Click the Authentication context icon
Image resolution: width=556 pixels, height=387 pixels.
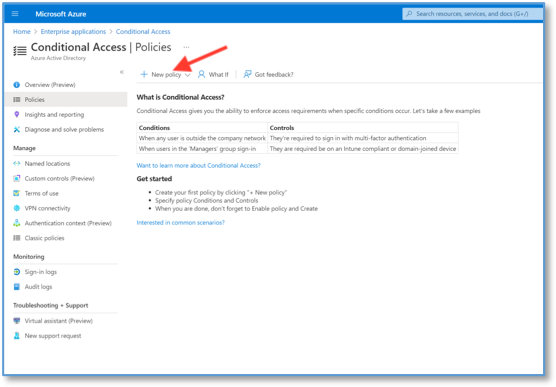[16, 223]
